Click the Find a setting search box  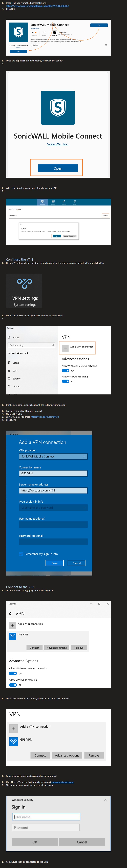[x=31, y=345]
